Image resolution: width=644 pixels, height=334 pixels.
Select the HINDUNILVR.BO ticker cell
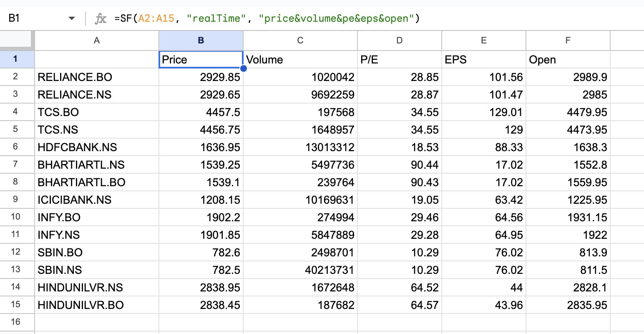tap(97, 305)
